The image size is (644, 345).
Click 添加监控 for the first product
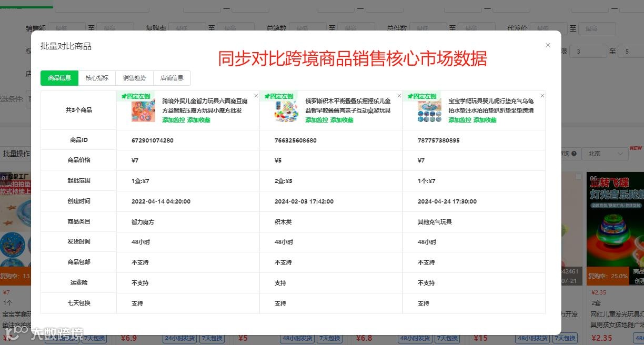point(174,120)
